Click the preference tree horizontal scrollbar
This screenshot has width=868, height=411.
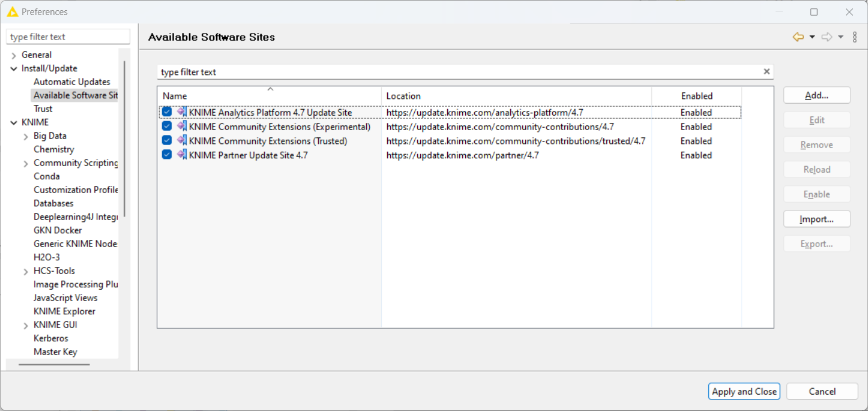pos(54,364)
